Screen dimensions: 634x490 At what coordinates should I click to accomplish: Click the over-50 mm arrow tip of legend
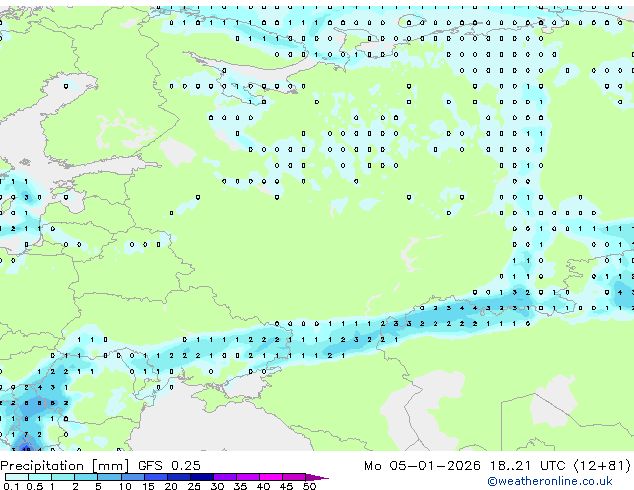point(317,477)
